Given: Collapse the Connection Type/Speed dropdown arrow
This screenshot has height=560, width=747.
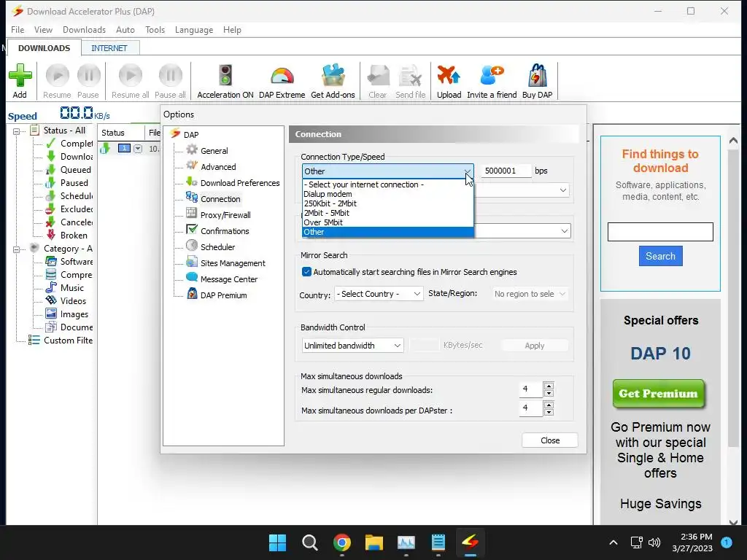Looking at the screenshot, I should pyautogui.click(x=468, y=171).
